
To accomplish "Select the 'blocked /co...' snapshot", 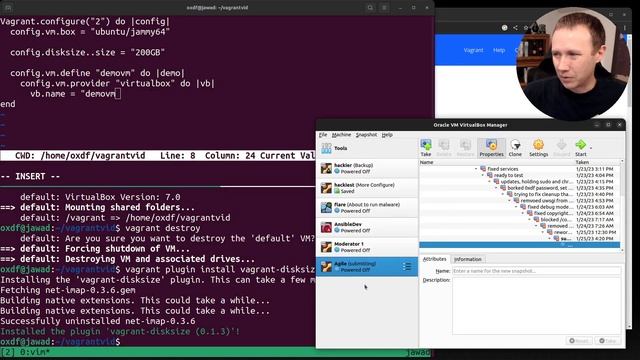I will [x=556, y=220].
